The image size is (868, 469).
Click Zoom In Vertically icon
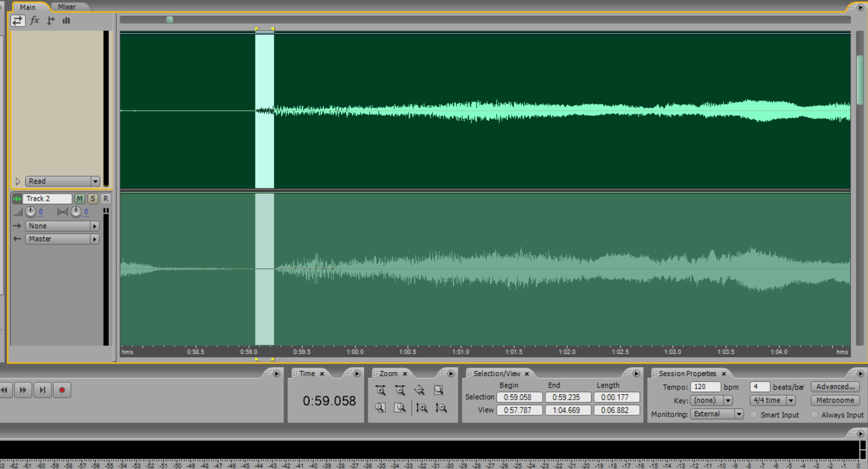[x=422, y=408]
